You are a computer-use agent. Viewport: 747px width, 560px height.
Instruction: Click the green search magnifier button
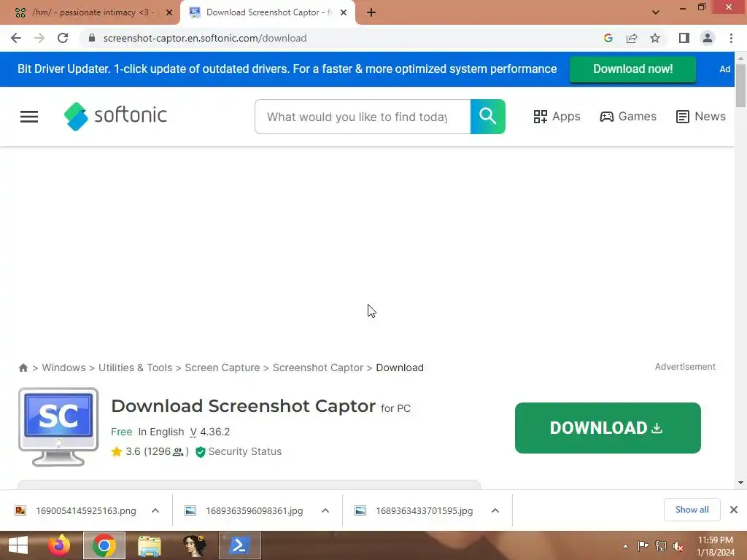coord(488,117)
